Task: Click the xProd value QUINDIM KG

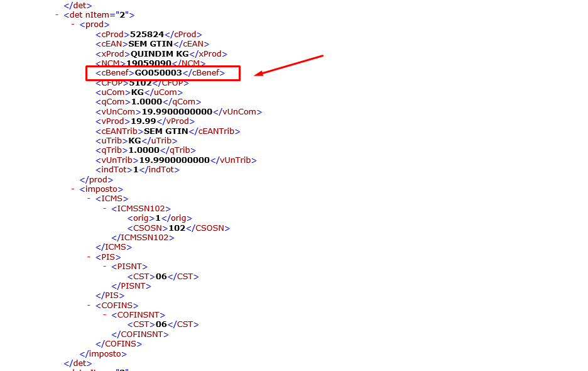Action: (x=160, y=54)
